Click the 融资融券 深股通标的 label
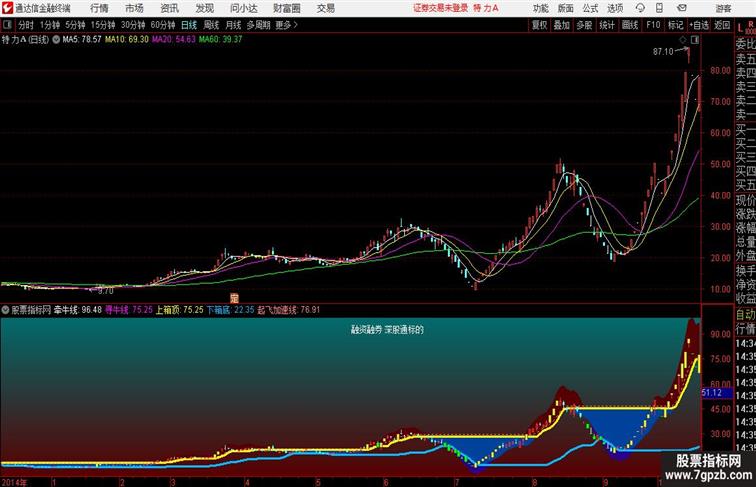This screenshot has width=756, height=487. click(387, 330)
